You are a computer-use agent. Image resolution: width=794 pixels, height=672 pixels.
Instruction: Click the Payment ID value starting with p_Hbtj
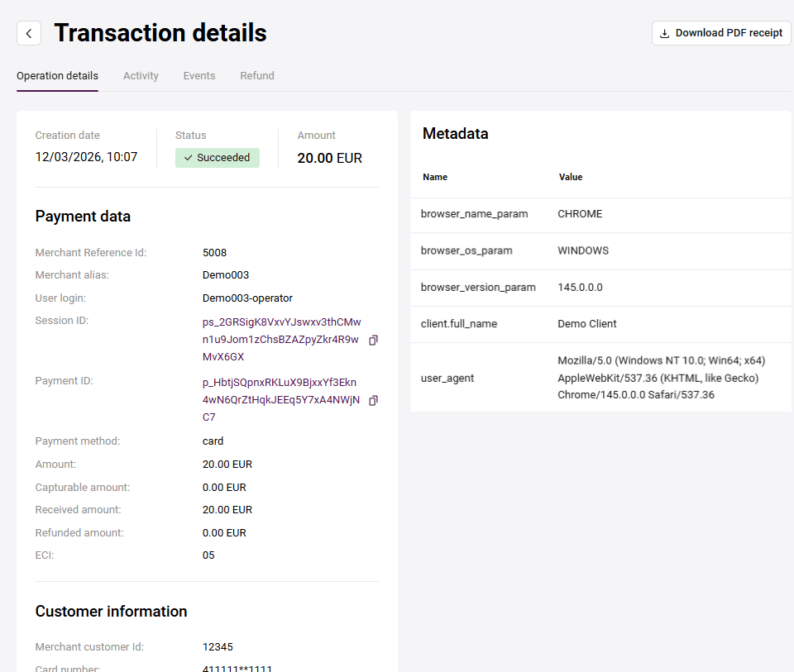(x=280, y=399)
